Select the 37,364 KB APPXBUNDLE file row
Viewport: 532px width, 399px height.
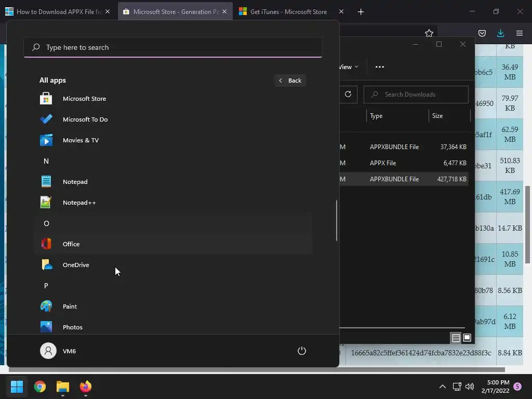click(404, 147)
